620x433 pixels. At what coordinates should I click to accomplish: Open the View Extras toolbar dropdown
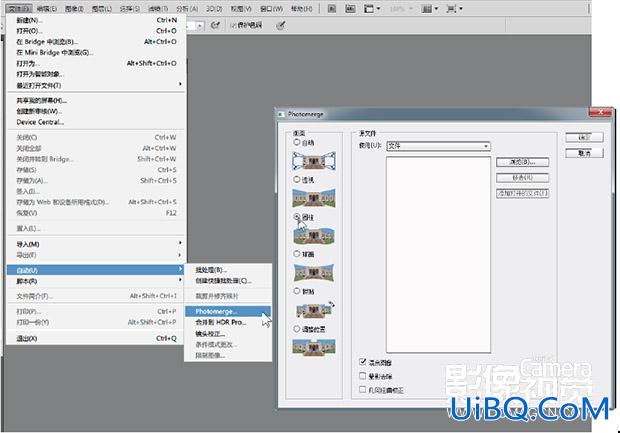click(x=372, y=9)
